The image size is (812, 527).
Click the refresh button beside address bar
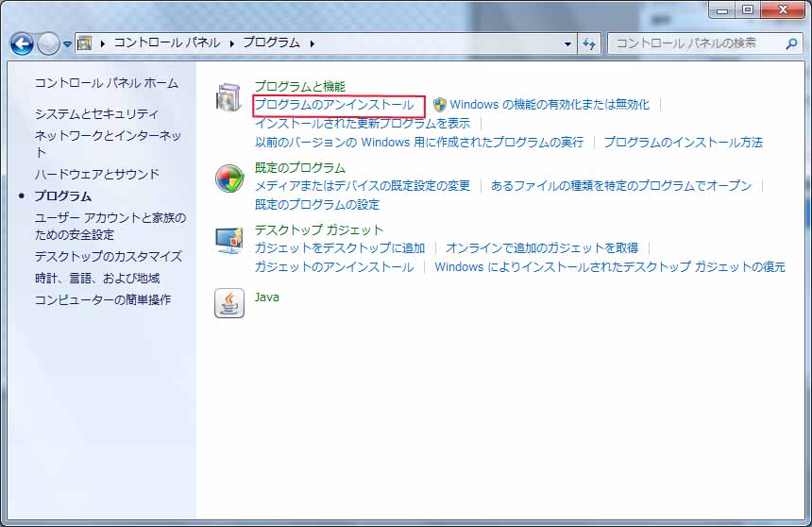589,44
